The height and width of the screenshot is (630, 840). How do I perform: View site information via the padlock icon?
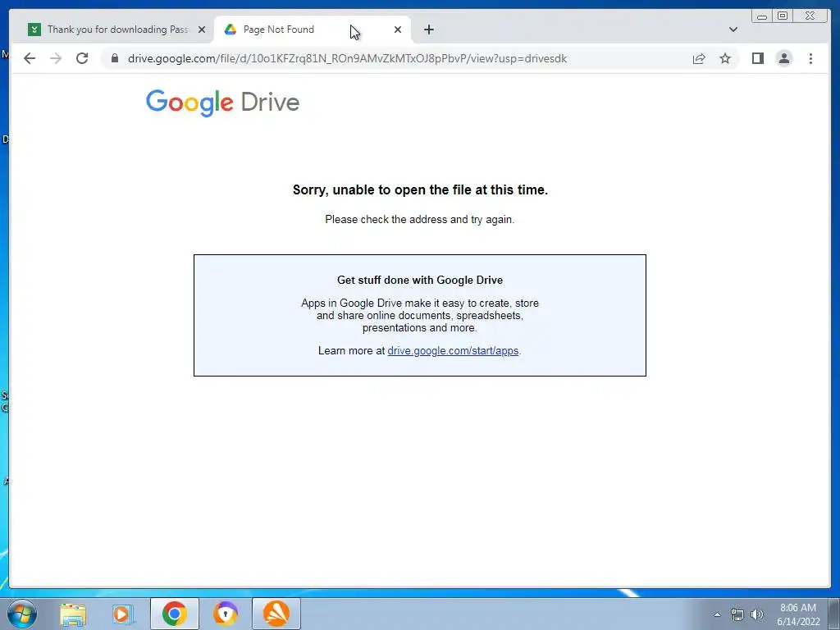[115, 58]
